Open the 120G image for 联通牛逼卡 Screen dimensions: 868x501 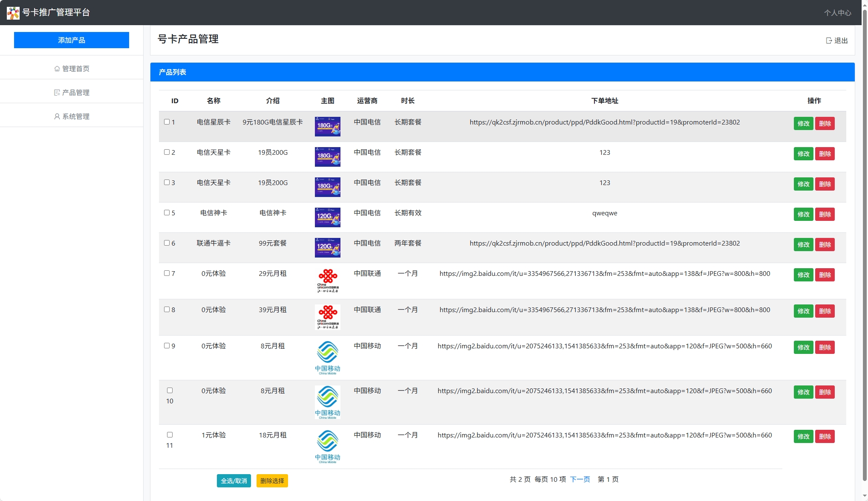coord(328,248)
